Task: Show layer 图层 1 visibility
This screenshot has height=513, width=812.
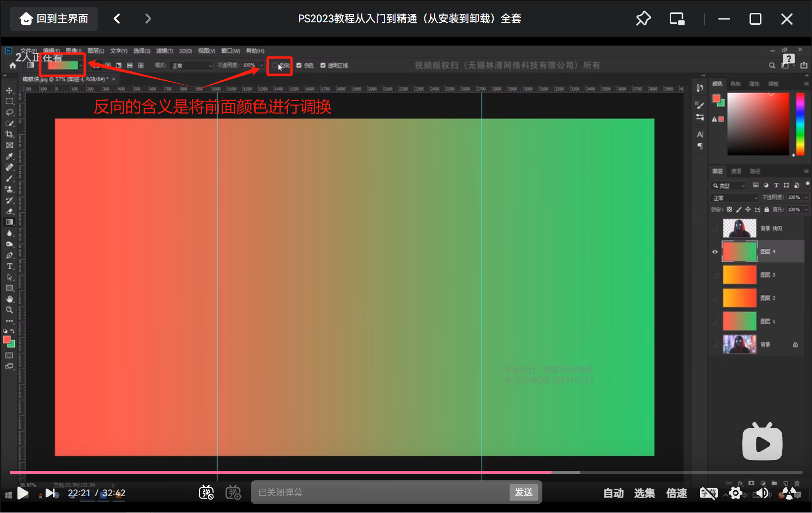Action: (715, 322)
